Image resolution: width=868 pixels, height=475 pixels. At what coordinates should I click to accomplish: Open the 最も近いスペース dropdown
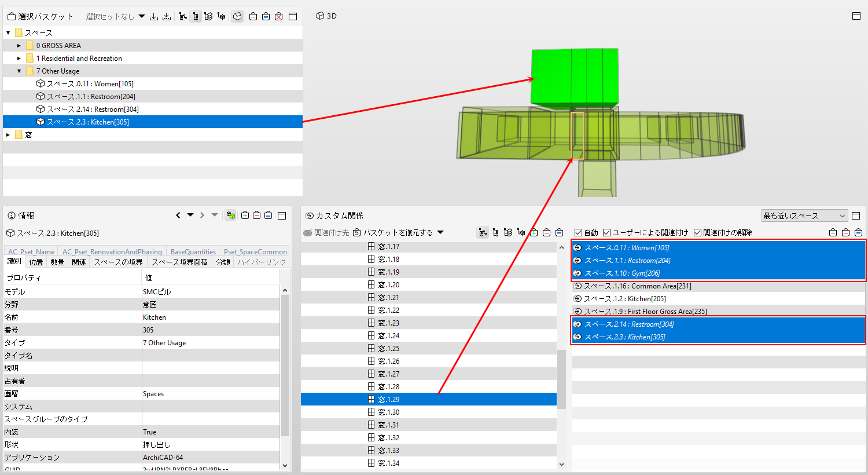[x=804, y=215]
